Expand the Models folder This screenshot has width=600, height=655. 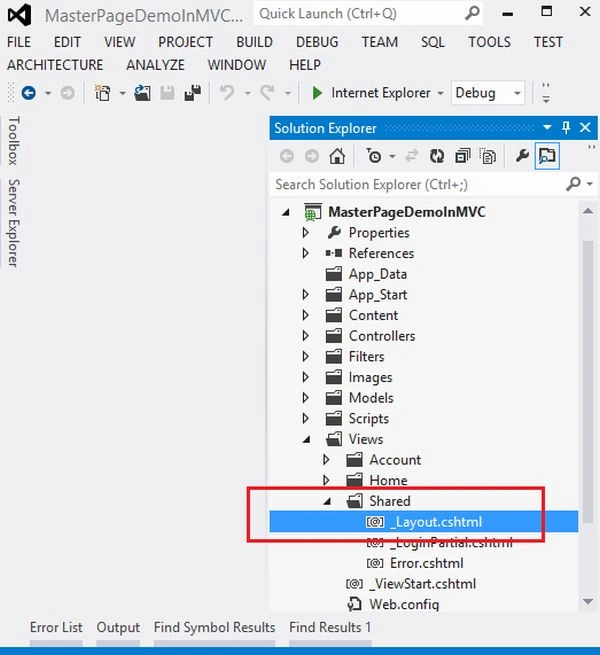point(305,398)
